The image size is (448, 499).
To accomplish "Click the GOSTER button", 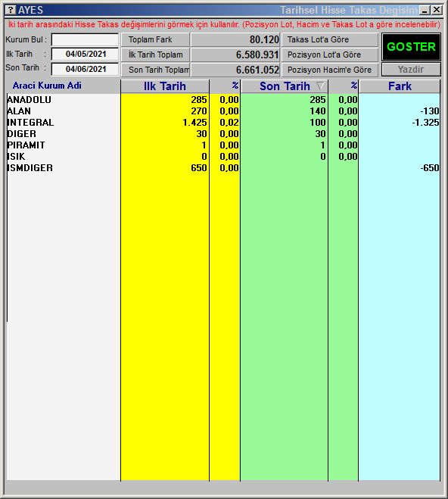I will 411,47.
